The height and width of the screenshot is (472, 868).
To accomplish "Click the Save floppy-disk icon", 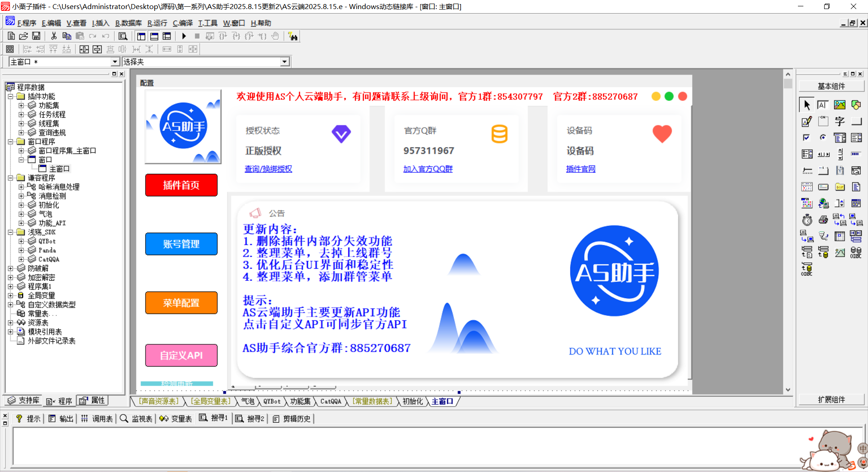I will click(x=36, y=36).
